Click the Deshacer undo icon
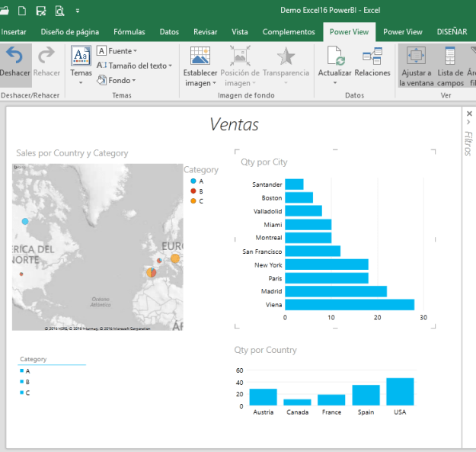Viewport: 476px width, 452px height. click(x=13, y=55)
